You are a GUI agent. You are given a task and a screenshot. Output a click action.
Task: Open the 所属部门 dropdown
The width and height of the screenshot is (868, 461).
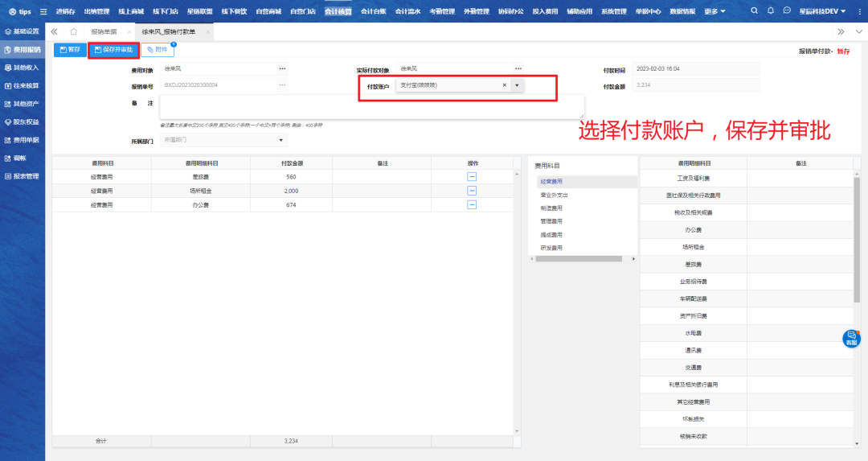pyautogui.click(x=281, y=140)
